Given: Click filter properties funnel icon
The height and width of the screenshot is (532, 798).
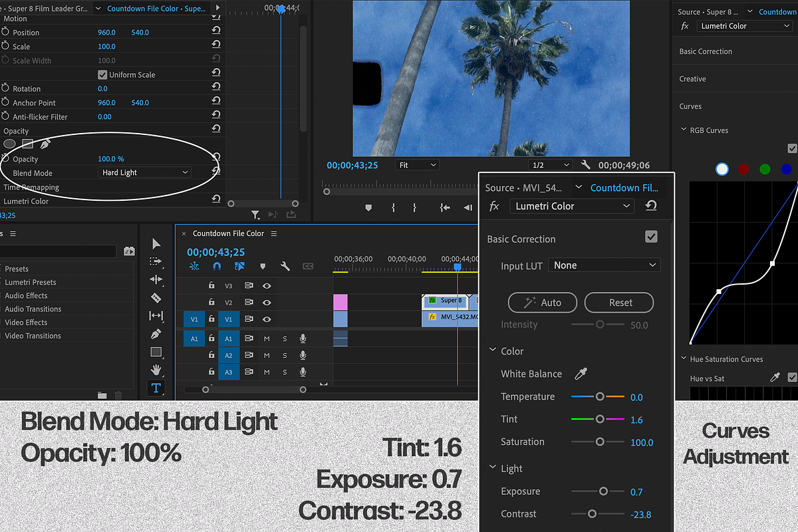Looking at the screenshot, I should [x=255, y=214].
